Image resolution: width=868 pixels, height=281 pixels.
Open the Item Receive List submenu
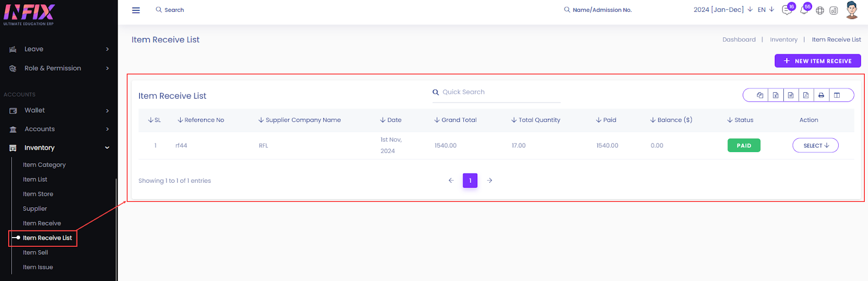pyautogui.click(x=47, y=238)
